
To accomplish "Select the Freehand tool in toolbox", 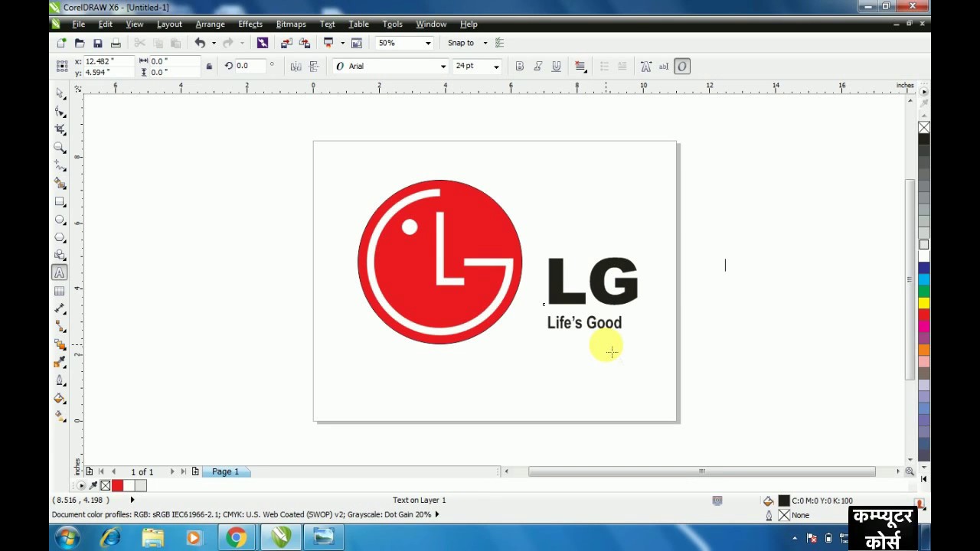I will click(60, 165).
